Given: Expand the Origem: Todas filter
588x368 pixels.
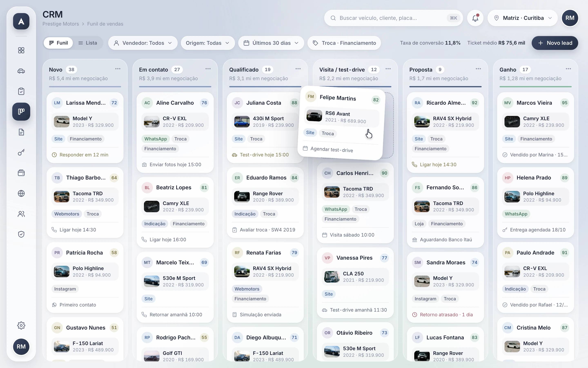Looking at the screenshot, I should click(208, 43).
